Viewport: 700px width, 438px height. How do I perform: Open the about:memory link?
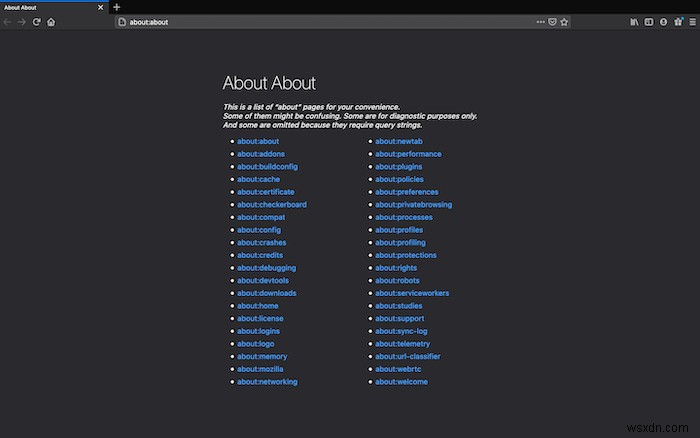click(262, 357)
